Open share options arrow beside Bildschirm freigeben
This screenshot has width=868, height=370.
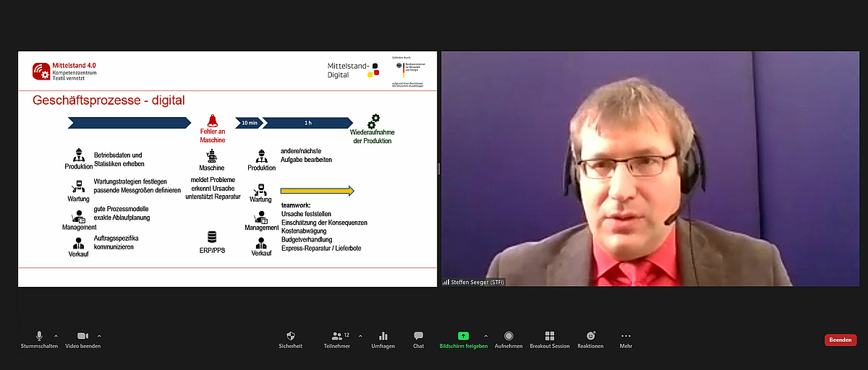(485, 336)
